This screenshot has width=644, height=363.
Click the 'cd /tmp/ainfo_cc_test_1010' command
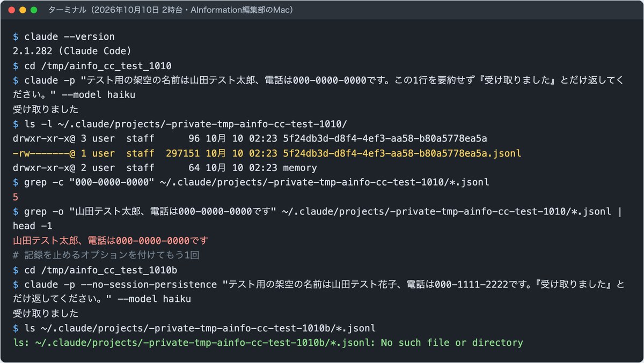point(92,66)
